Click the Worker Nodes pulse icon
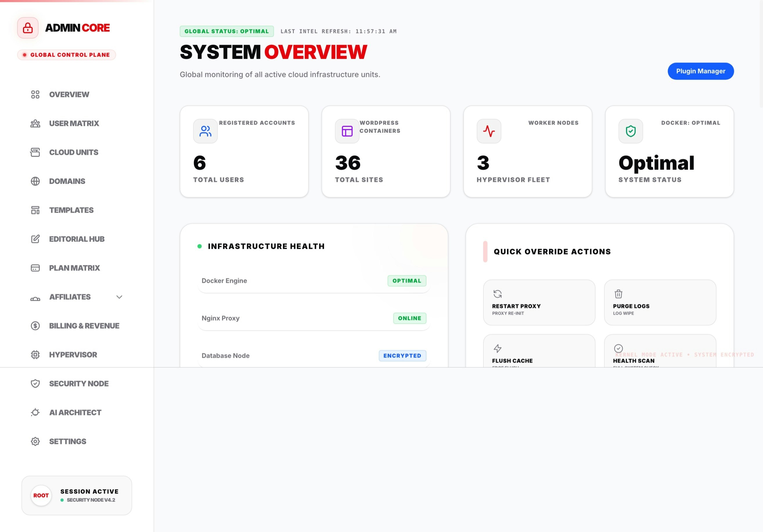Image resolution: width=763 pixels, height=532 pixels. 489,131
